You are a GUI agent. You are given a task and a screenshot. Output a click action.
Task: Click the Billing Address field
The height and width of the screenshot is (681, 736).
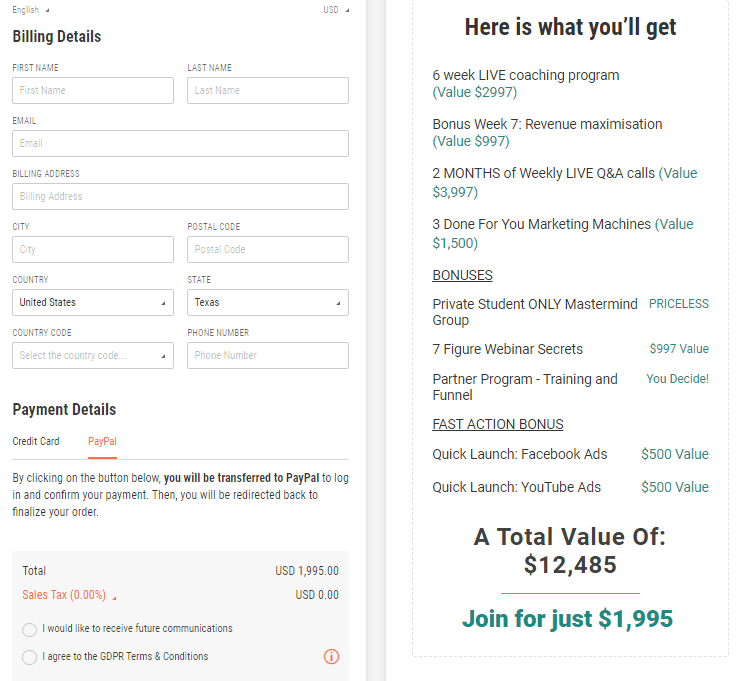click(x=180, y=196)
